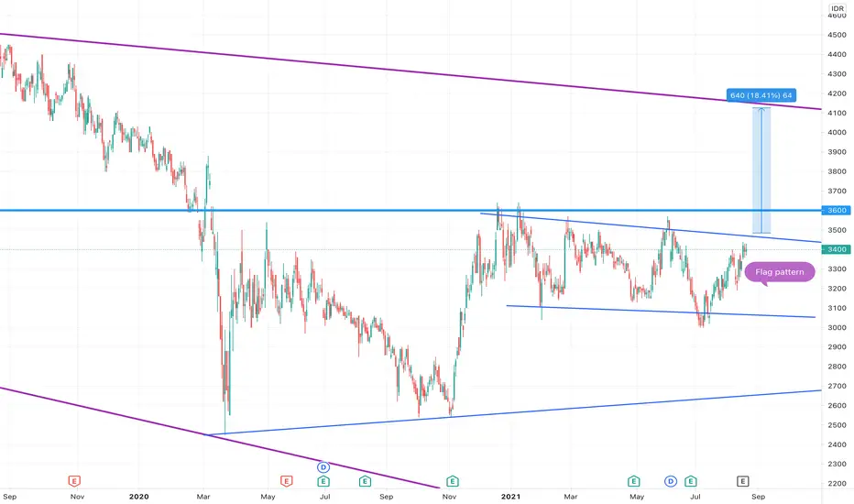
Task: Click the 4400 price axis label
Action: 838,54
